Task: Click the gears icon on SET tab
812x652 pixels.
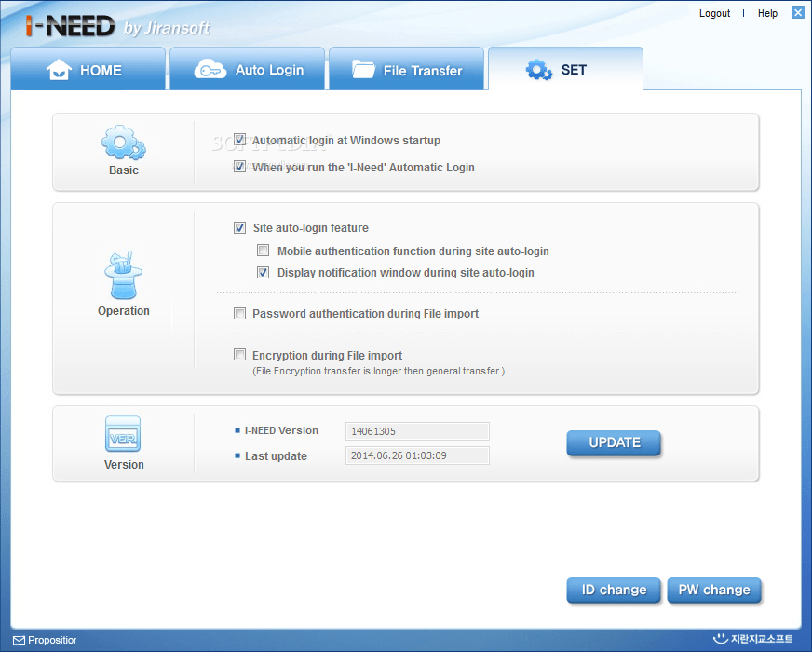Action: click(538, 70)
